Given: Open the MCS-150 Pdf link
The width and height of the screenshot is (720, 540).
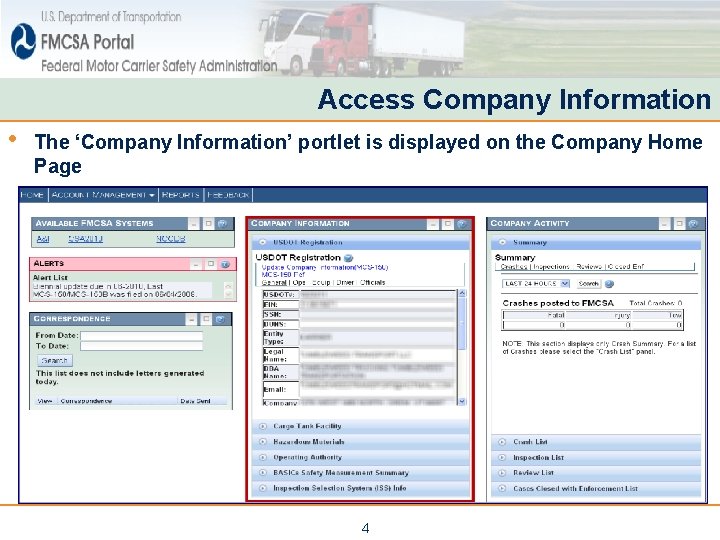Looking at the screenshot, I should click(283, 275).
